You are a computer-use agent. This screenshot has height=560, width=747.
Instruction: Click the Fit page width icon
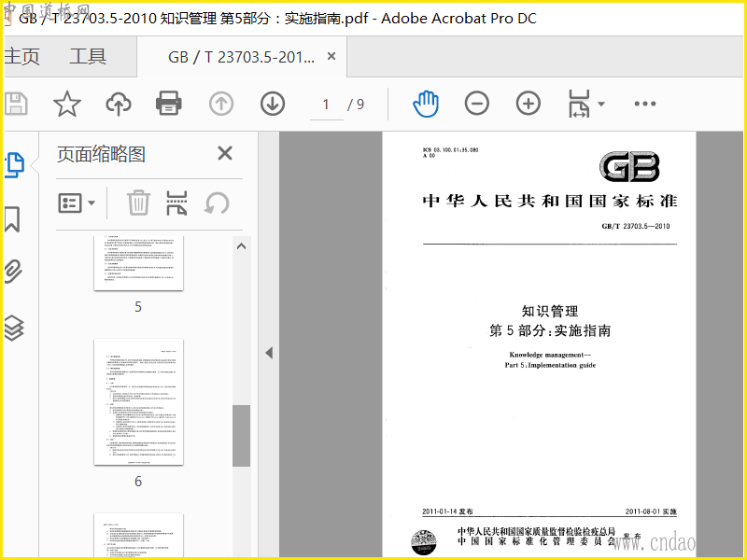579,104
